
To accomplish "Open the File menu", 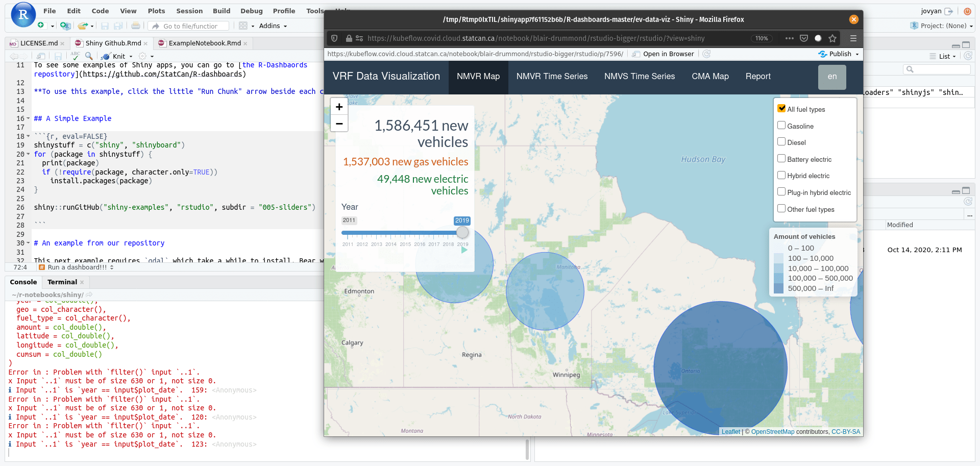I will click(50, 11).
